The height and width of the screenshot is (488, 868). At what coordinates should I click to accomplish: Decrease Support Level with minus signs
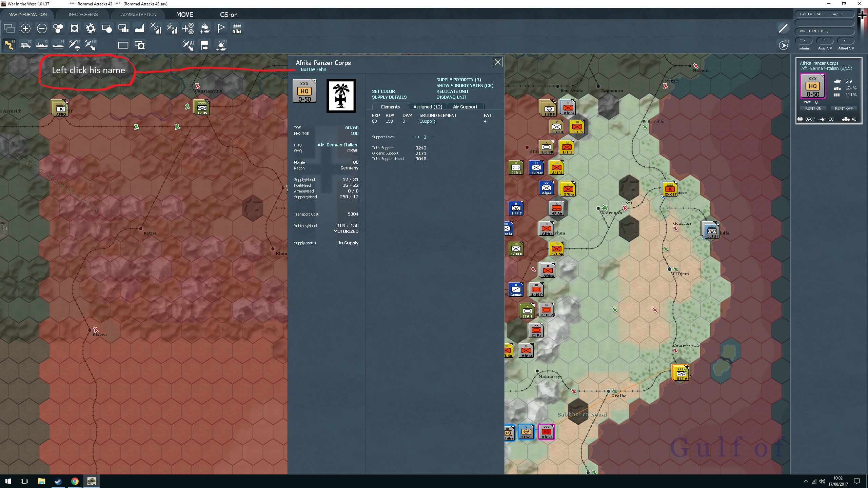[431, 137]
